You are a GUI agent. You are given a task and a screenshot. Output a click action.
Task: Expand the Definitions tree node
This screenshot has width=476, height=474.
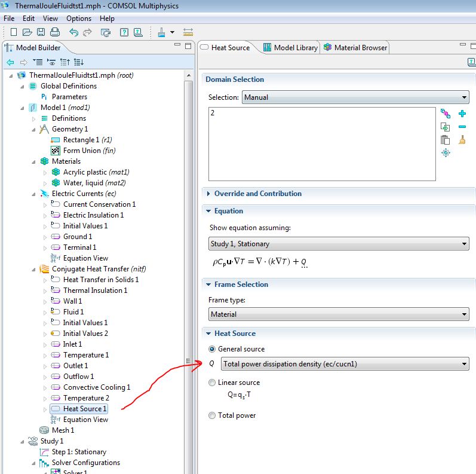33,119
